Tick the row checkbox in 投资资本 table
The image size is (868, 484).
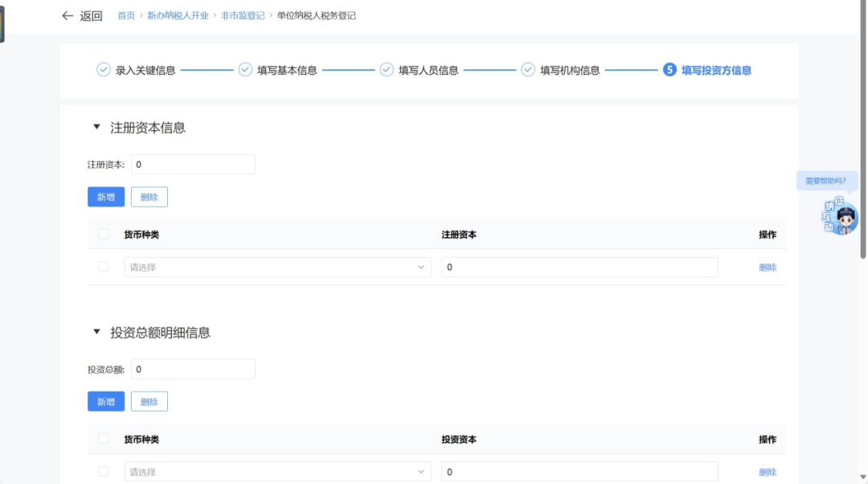tap(104, 472)
